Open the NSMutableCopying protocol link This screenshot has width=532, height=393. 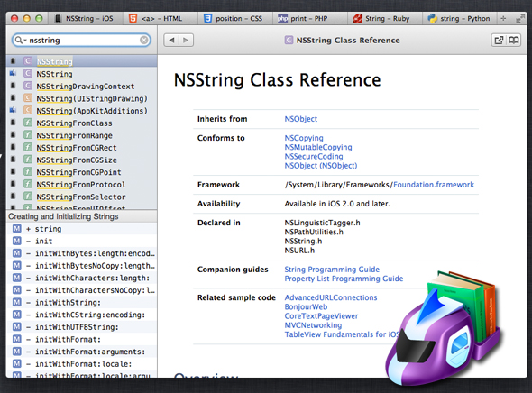(318, 147)
